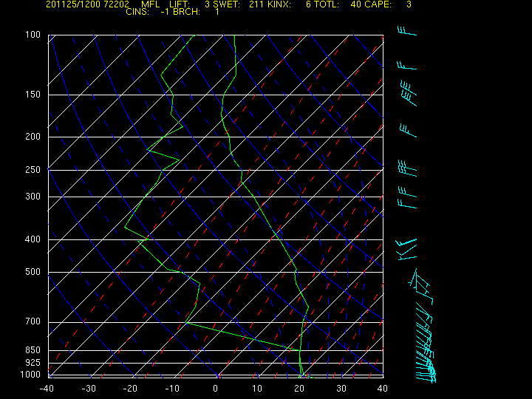Click the BRCH label
The width and height of the screenshot is (532, 399).
coord(186,12)
